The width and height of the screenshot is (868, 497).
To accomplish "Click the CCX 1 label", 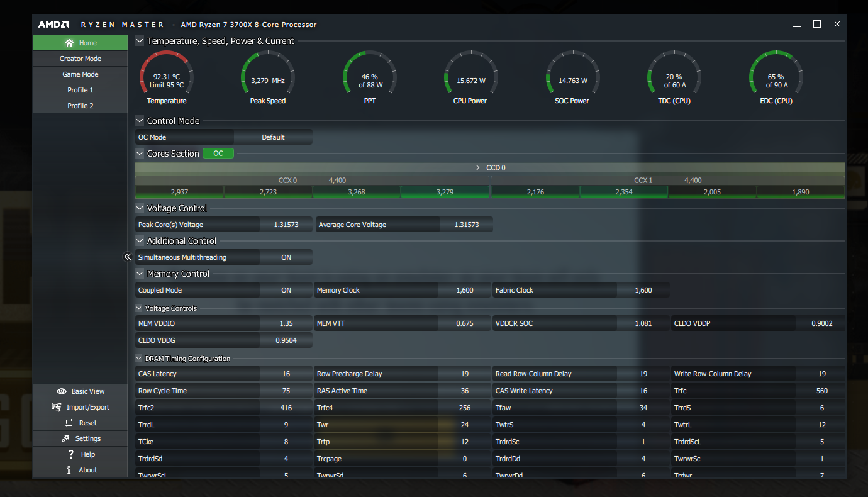I will pos(643,181).
